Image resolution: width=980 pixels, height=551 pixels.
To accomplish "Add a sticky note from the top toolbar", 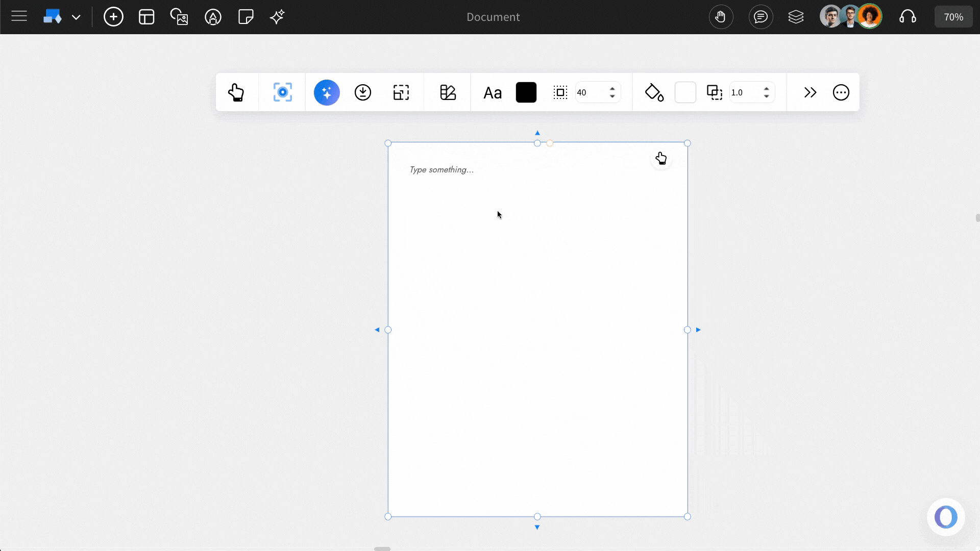I will 246,17.
